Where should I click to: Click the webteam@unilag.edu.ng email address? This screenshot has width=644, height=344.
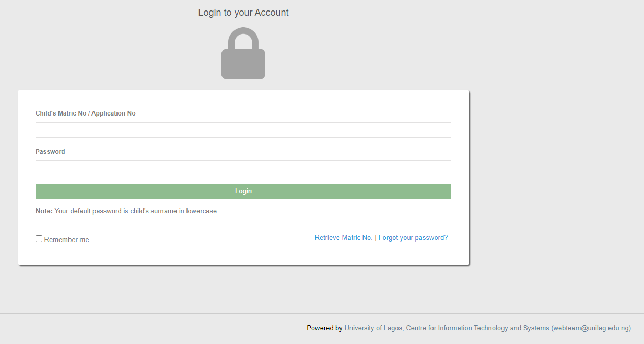point(591,328)
